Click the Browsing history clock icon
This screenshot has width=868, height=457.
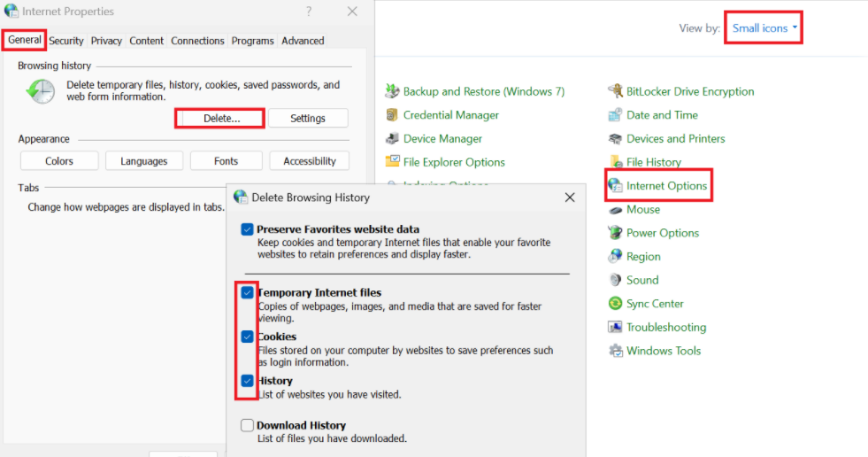click(x=41, y=91)
